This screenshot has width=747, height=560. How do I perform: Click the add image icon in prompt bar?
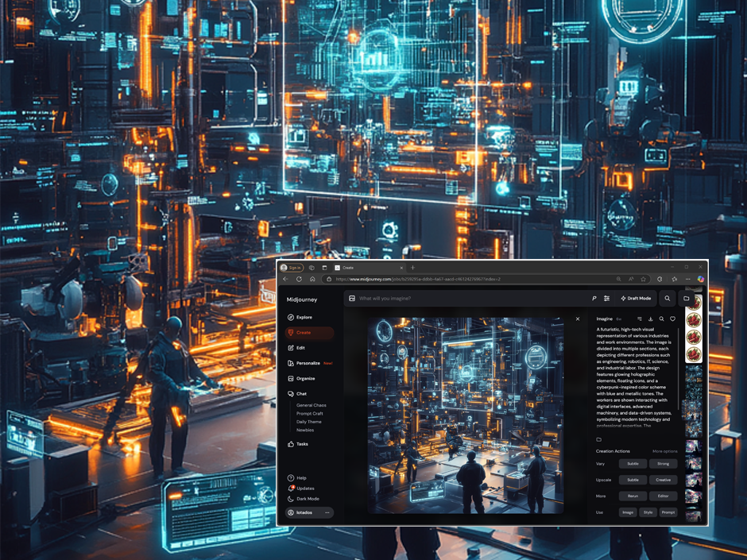click(352, 299)
